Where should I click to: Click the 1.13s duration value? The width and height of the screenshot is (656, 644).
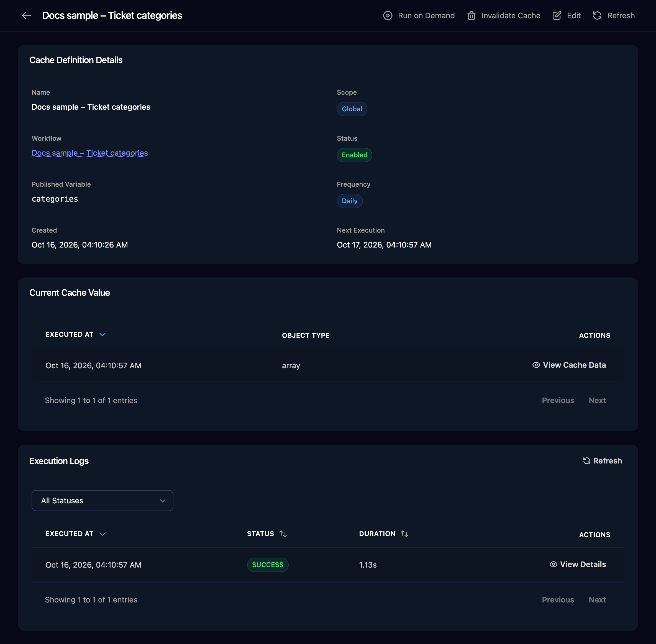368,565
